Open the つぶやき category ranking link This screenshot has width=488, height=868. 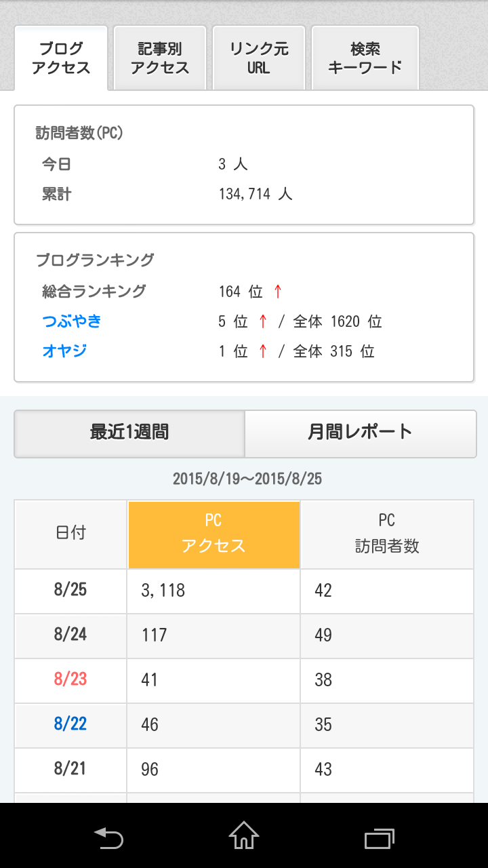click(x=72, y=321)
